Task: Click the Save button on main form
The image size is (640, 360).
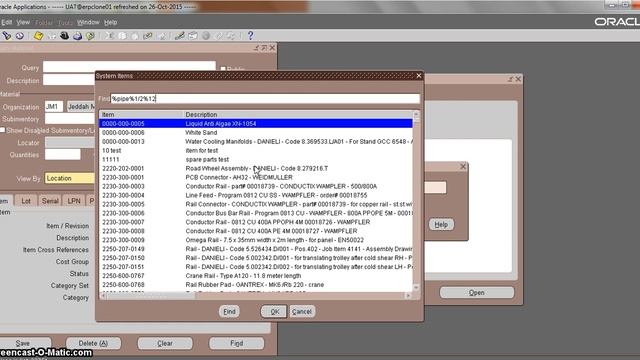Action: [x=22, y=343]
